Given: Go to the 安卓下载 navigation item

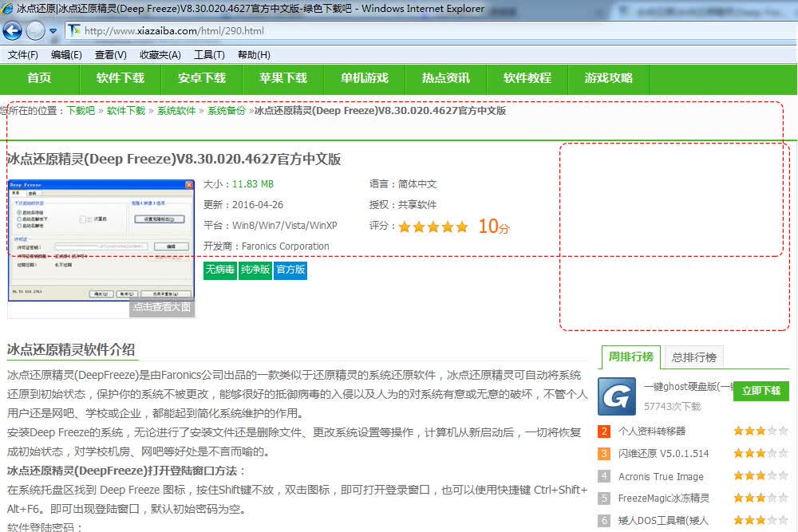Looking at the screenshot, I should click(202, 78).
